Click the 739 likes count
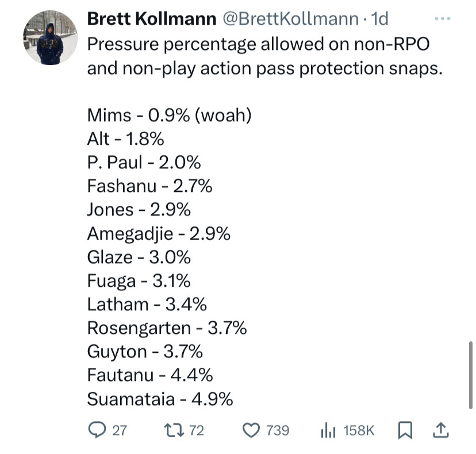476x454 pixels. 278,430
